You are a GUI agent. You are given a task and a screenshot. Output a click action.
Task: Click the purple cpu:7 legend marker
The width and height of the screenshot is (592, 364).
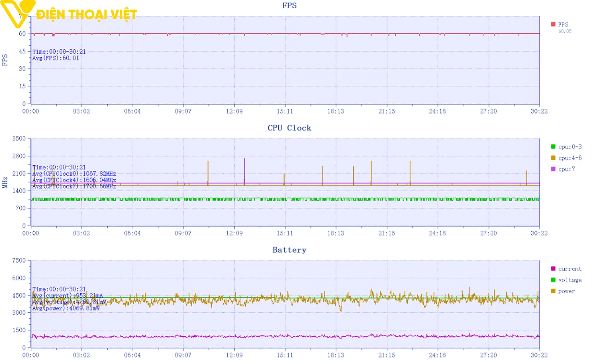553,169
